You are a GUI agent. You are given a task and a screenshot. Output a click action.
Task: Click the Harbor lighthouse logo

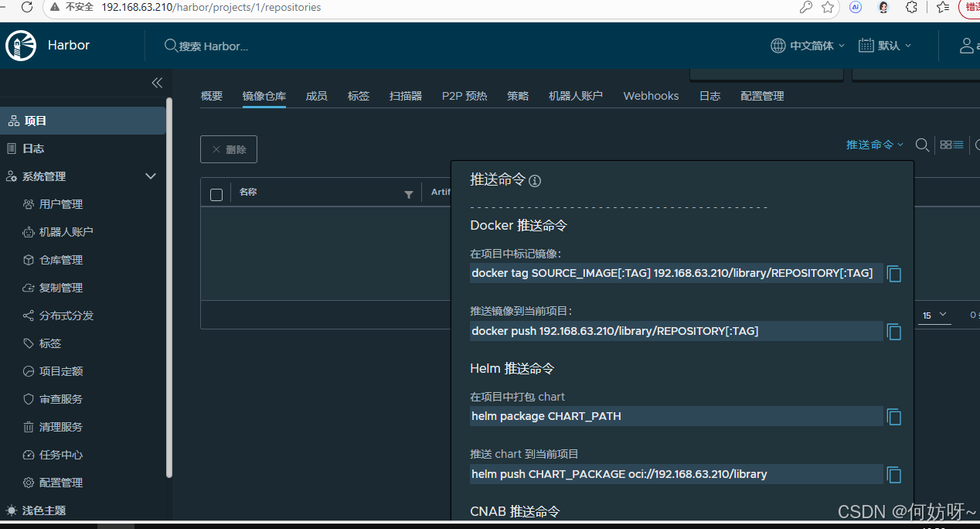[x=21, y=46]
